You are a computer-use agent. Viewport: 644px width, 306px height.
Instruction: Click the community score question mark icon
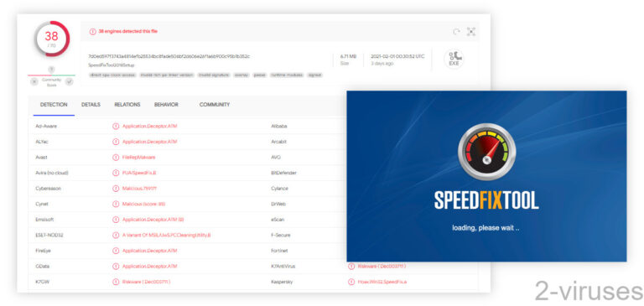click(52, 70)
